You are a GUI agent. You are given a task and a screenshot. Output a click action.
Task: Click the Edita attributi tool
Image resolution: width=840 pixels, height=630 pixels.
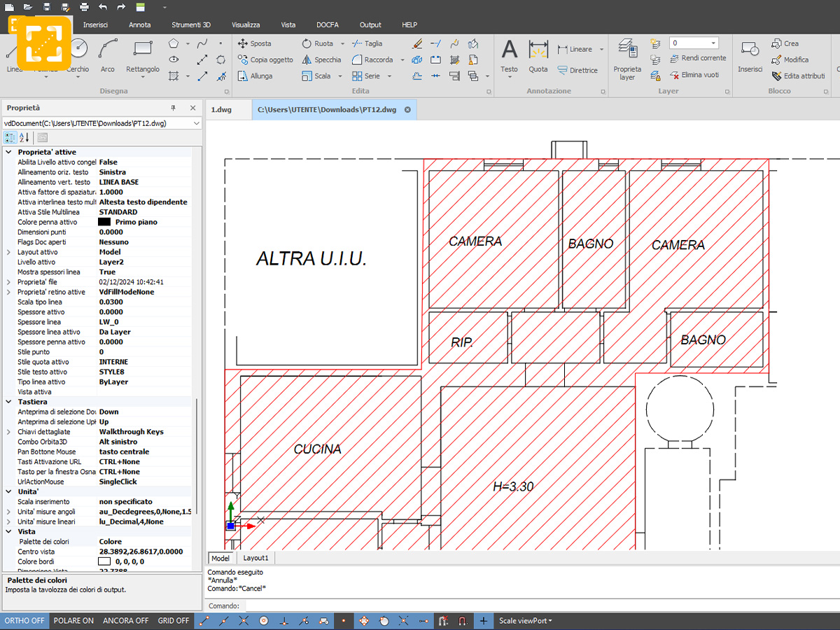pyautogui.click(x=799, y=76)
